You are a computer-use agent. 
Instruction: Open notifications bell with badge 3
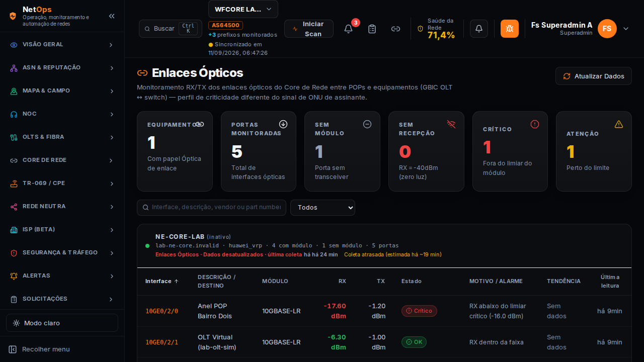coord(348,29)
